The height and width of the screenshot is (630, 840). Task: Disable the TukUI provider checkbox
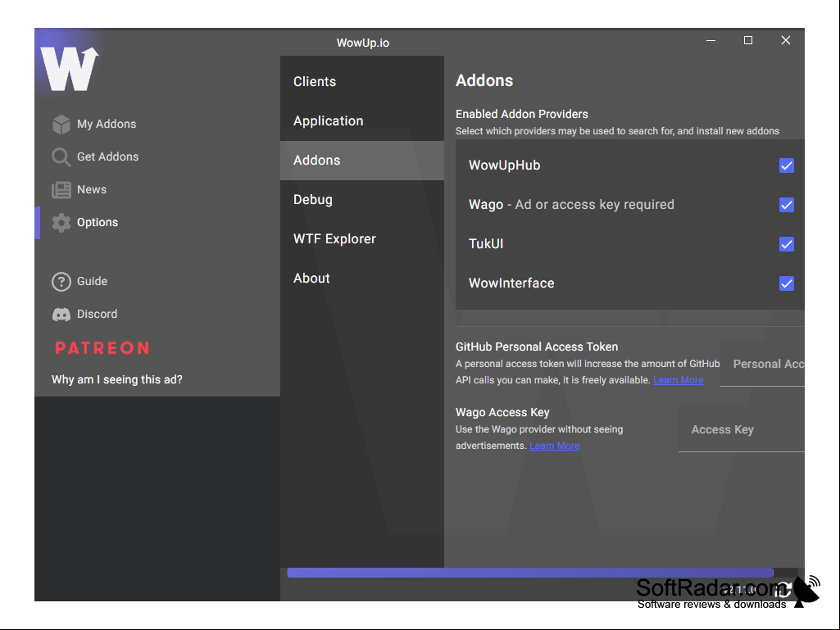point(787,244)
